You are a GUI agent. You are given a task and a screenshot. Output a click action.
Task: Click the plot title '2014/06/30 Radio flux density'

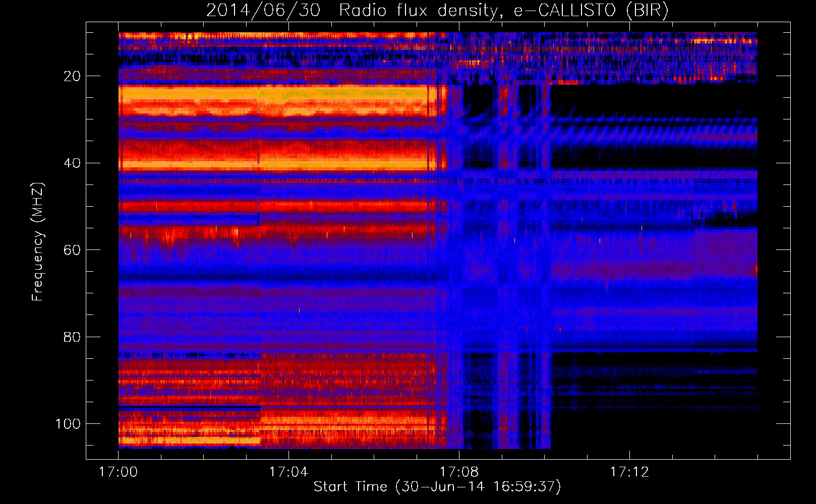point(437,11)
